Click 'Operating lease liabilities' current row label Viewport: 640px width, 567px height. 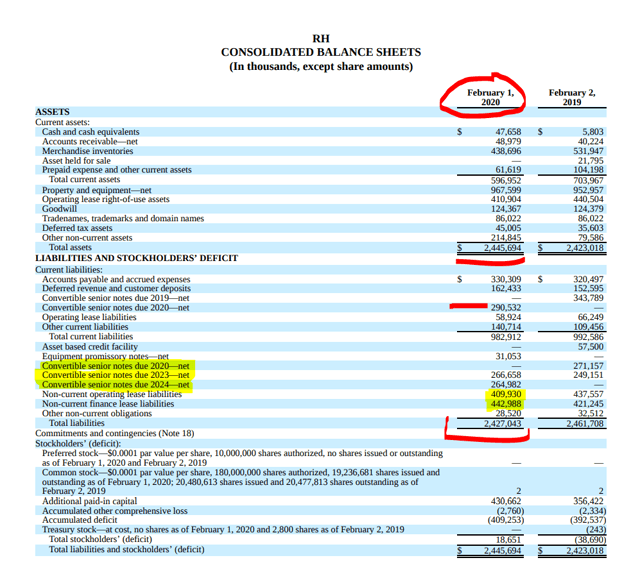(89, 317)
